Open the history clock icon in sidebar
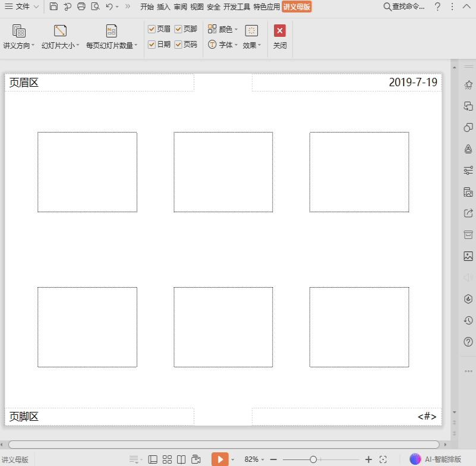 click(468, 320)
